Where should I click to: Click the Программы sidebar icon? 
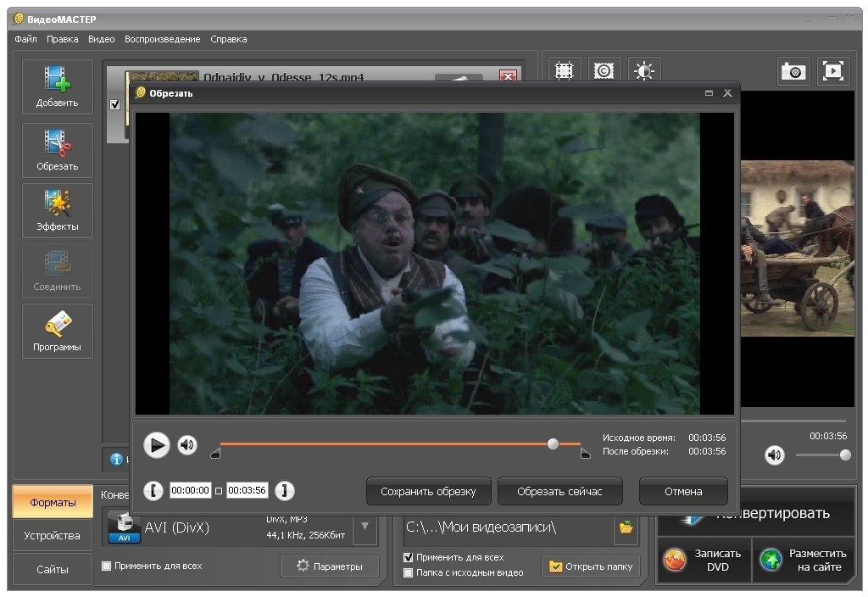(x=57, y=331)
